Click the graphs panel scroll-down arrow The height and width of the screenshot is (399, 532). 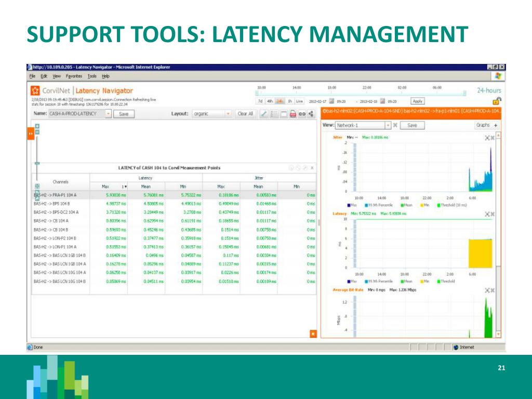coord(498,334)
